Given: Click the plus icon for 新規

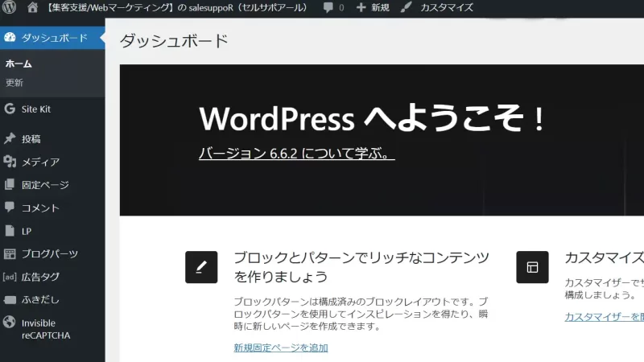Looking at the screenshot, I should [x=361, y=7].
